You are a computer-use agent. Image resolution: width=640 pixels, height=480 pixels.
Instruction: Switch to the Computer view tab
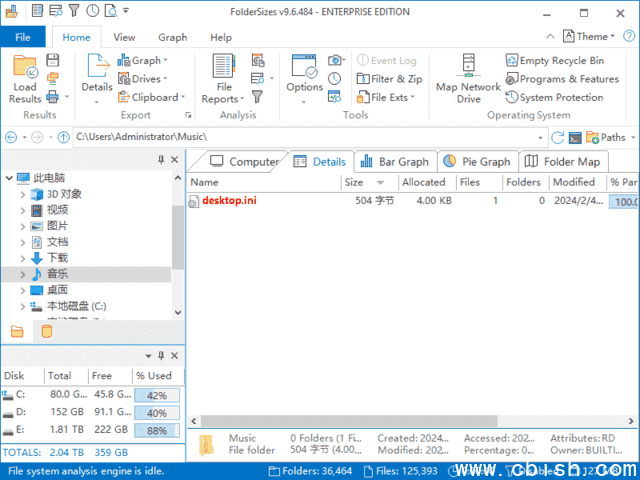coord(244,162)
